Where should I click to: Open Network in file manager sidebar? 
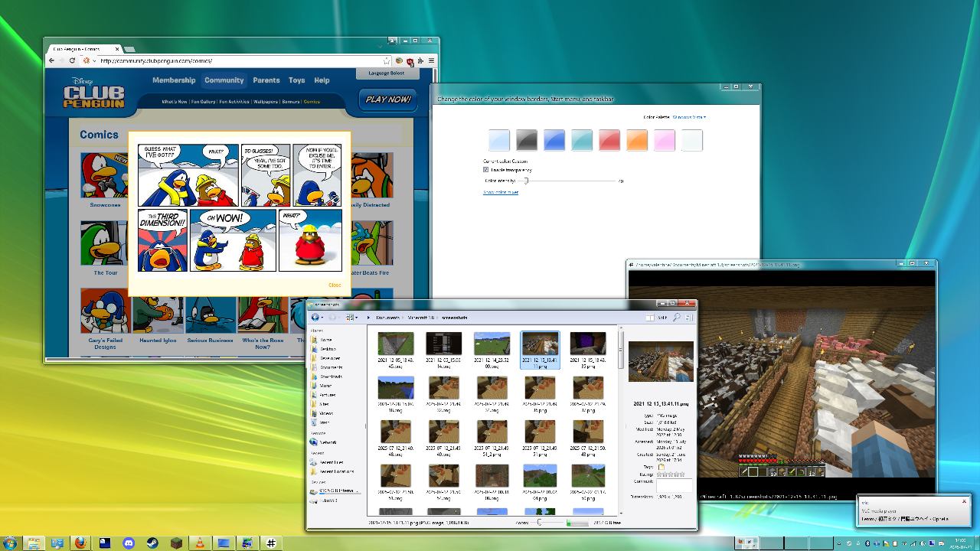pos(328,442)
